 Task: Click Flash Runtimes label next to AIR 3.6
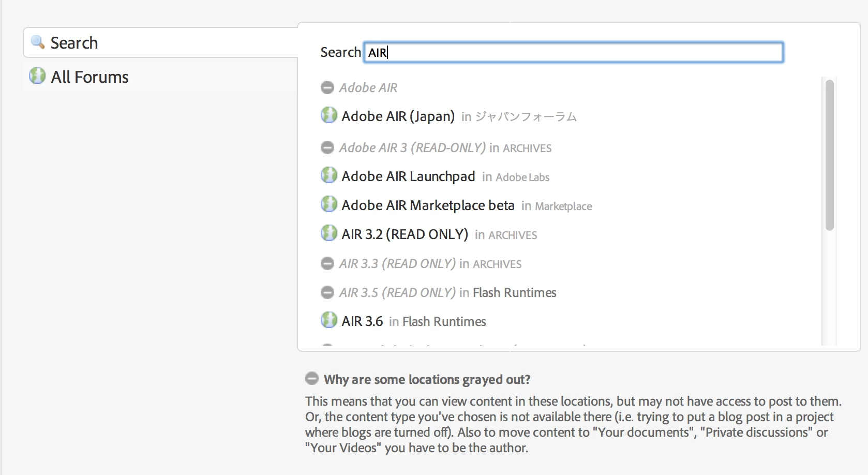tap(444, 321)
